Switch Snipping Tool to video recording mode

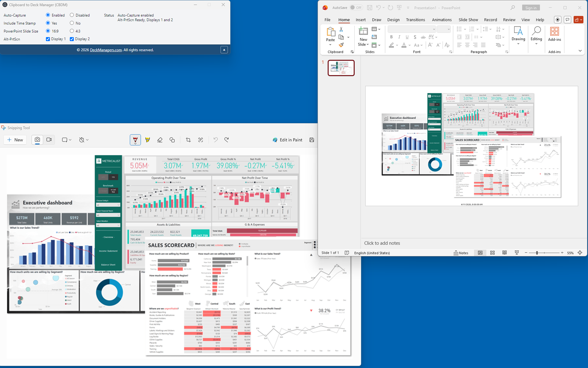pos(49,140)
